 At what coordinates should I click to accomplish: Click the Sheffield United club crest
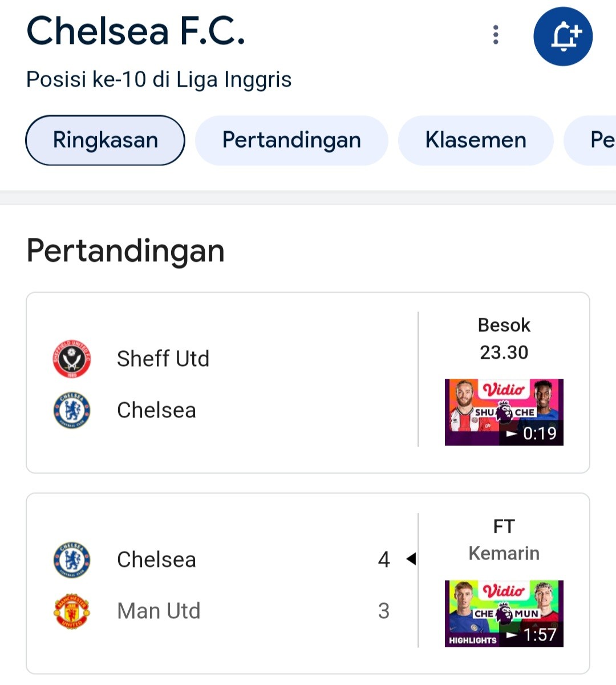(x=72, y=359)
